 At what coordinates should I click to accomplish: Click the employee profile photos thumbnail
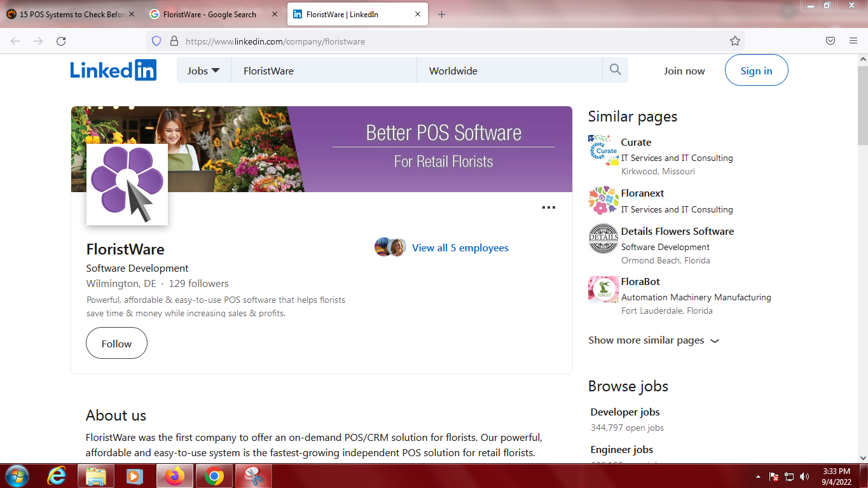(390, 247)
